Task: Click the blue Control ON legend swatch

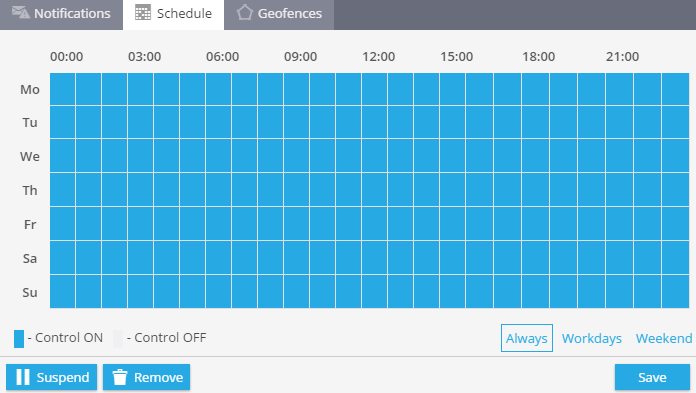Action: point(19,338)
